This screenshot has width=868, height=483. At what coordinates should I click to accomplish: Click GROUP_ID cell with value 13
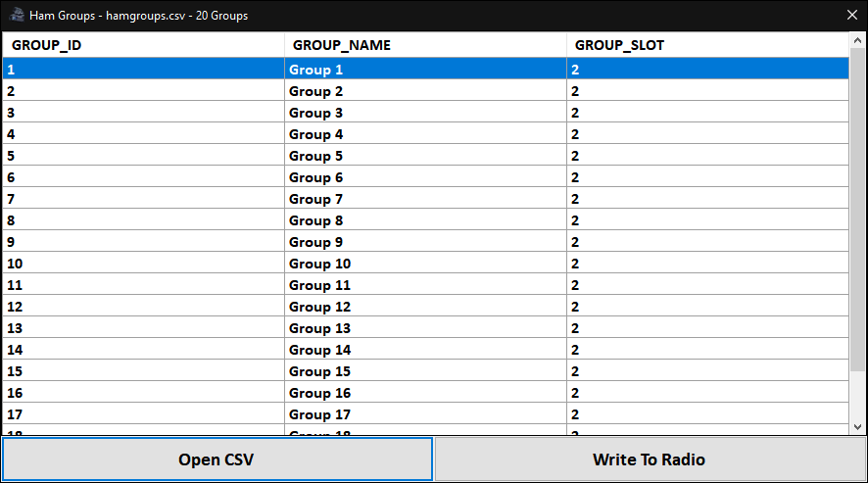point(143,328)
